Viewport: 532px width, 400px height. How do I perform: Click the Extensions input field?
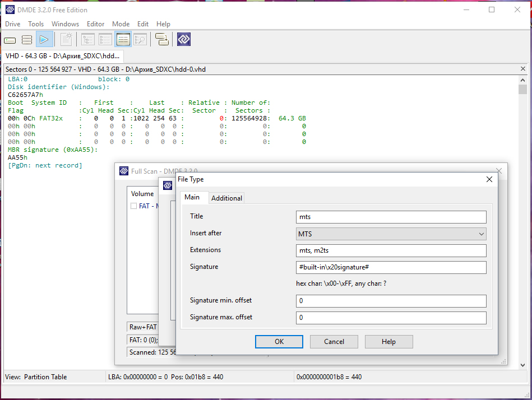pyautogui.click(x=391, y=250)
